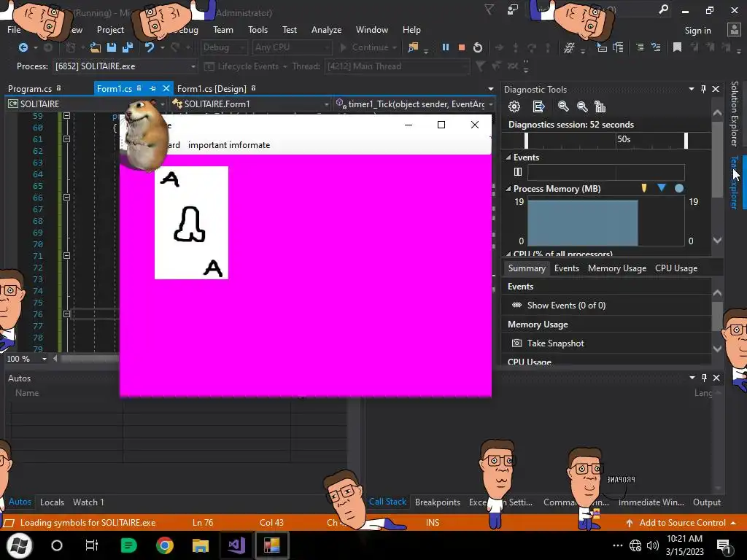Collapse code block at line 71
The image size is (747, 560).
pyautogui.click(x=66, y=256)
